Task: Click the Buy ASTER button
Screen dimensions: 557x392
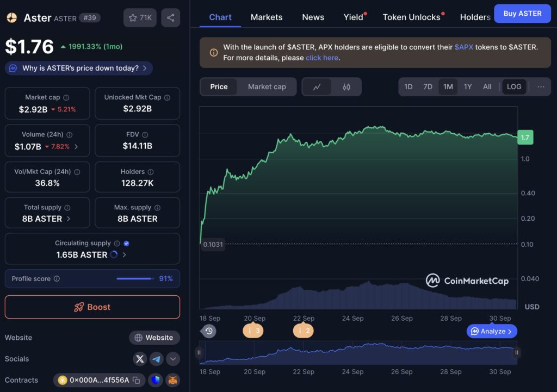Action: click(522, 14)
